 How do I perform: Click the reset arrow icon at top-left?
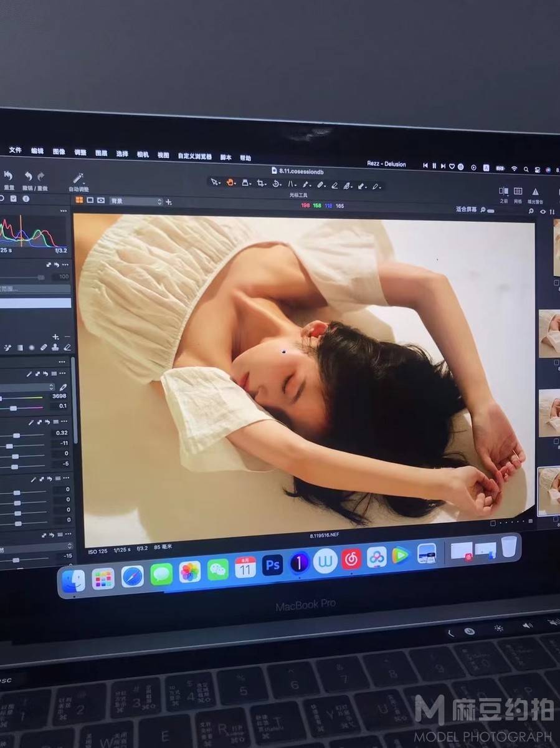pyautogui.click(x=8, y=176)
